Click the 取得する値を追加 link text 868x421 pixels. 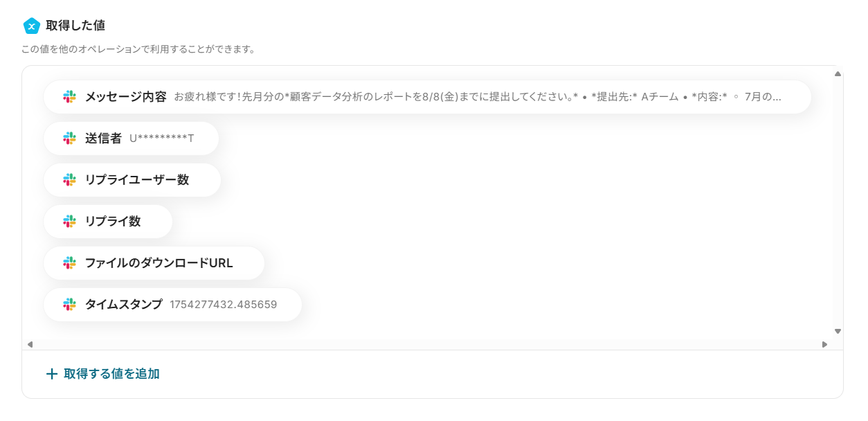(x=112, y=374)
